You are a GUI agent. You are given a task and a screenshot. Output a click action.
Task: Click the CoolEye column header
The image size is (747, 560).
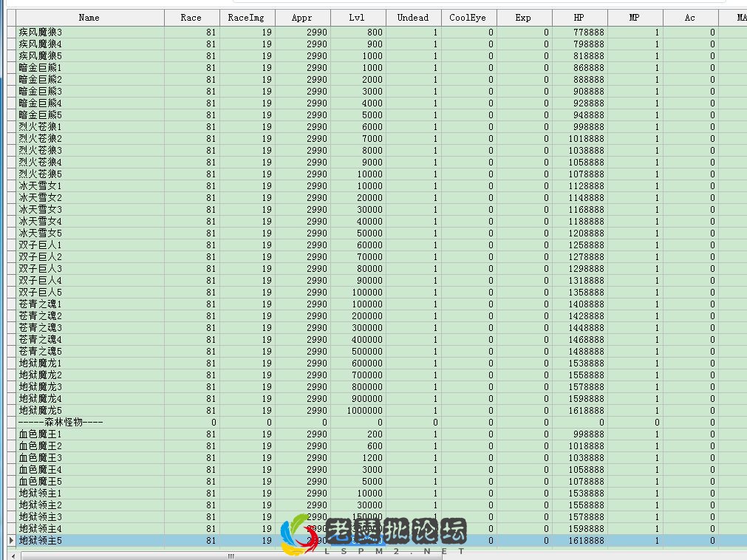coord(468,18)
